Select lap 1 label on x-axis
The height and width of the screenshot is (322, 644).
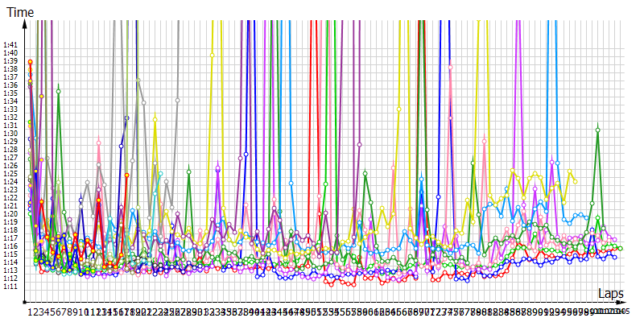[x=30, y=312]
